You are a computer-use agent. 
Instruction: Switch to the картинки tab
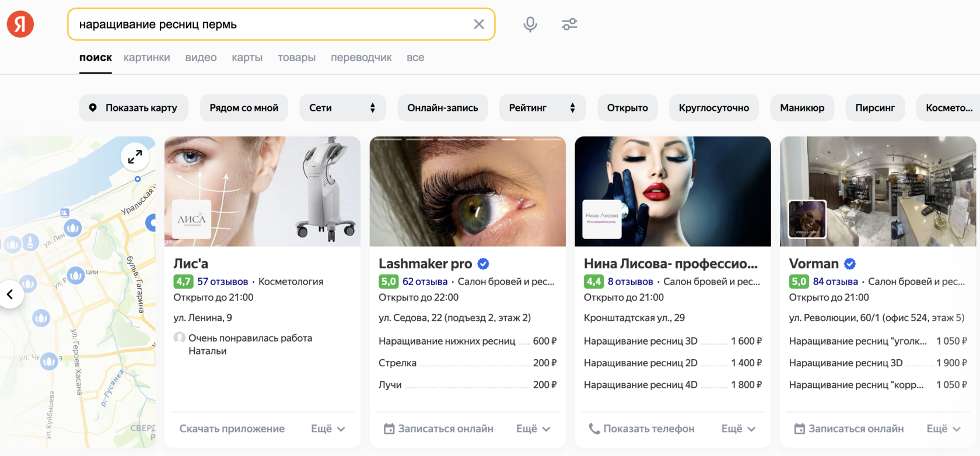pos(146,58)
